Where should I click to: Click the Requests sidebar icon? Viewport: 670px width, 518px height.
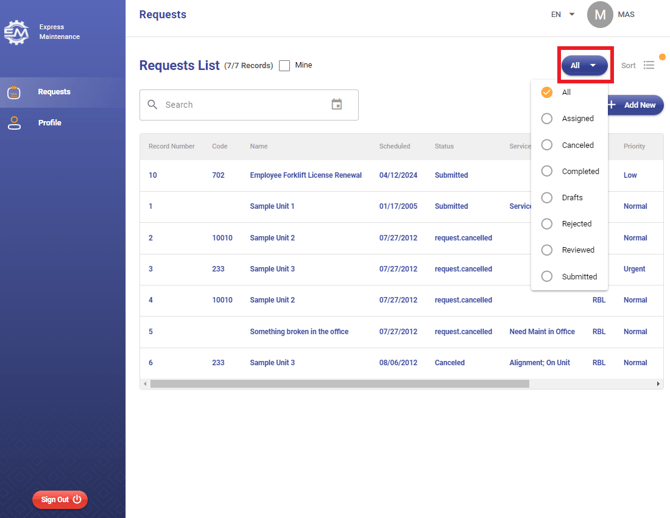[x=14, y=92]
